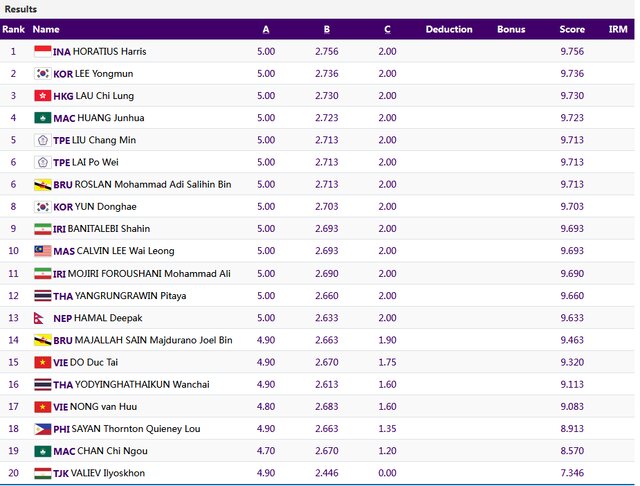Viewport: 640px width, 486px height.
Task: Click the B column header
Action: click(x=326, y=29)
